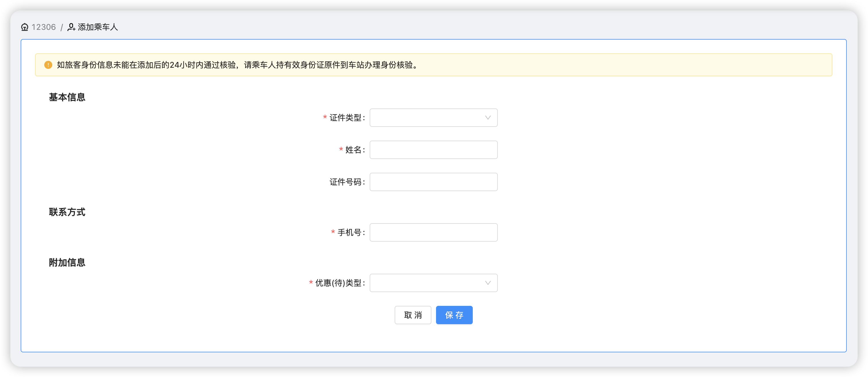Open the 12306 breadcrumb link
Viewport: 868px width, 377px height.
[43, 27]
